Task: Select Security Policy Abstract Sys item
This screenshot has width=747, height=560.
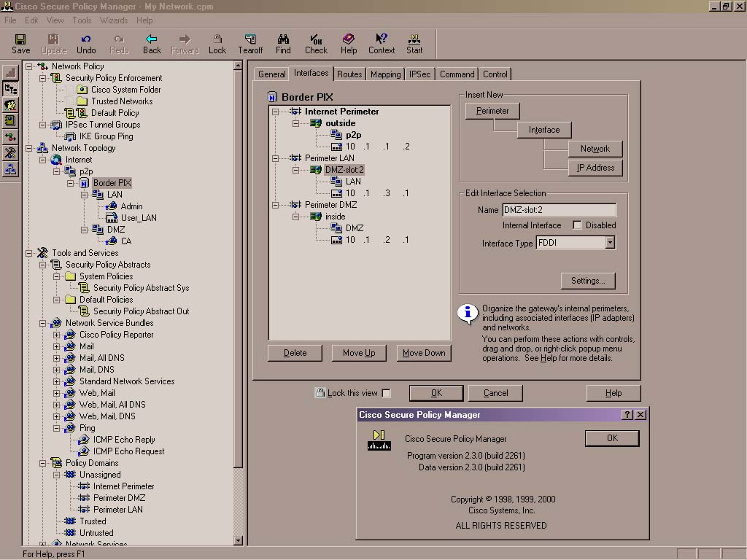Action: (x=141, y=288)
